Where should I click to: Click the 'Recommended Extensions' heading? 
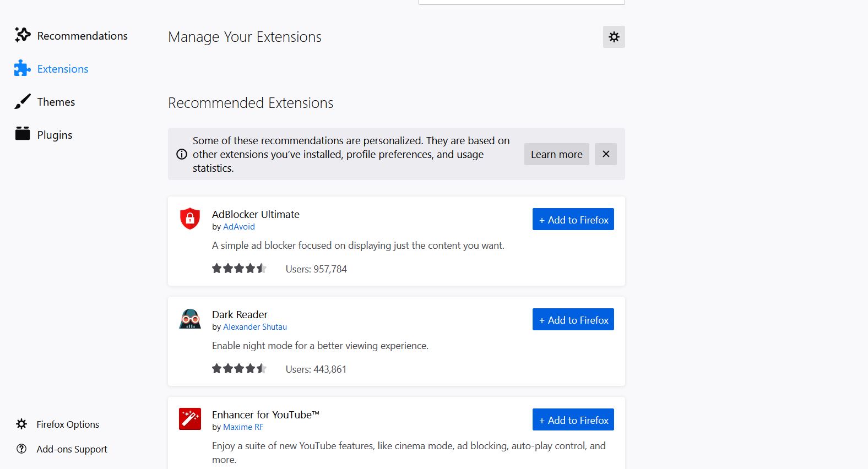[251, 103]
